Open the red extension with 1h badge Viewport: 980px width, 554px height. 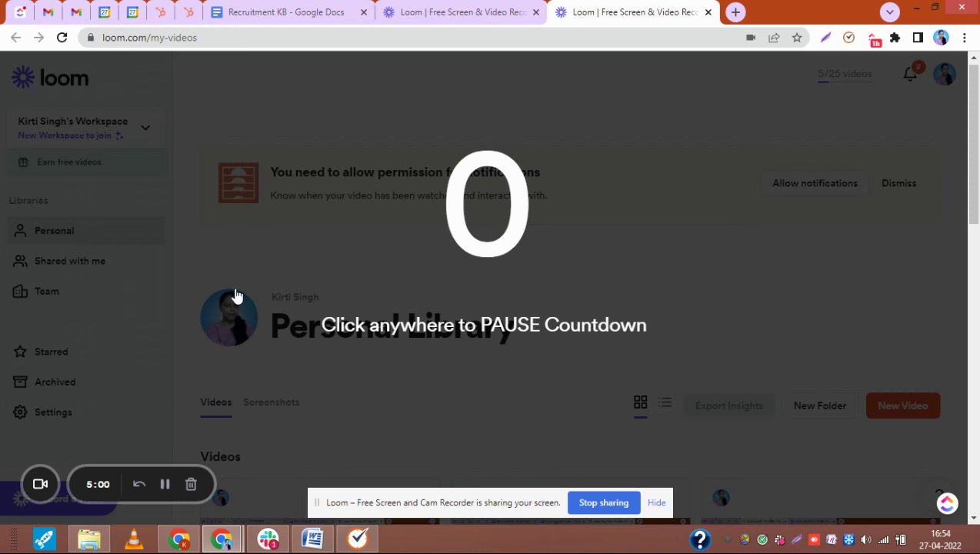pos(872,38)
